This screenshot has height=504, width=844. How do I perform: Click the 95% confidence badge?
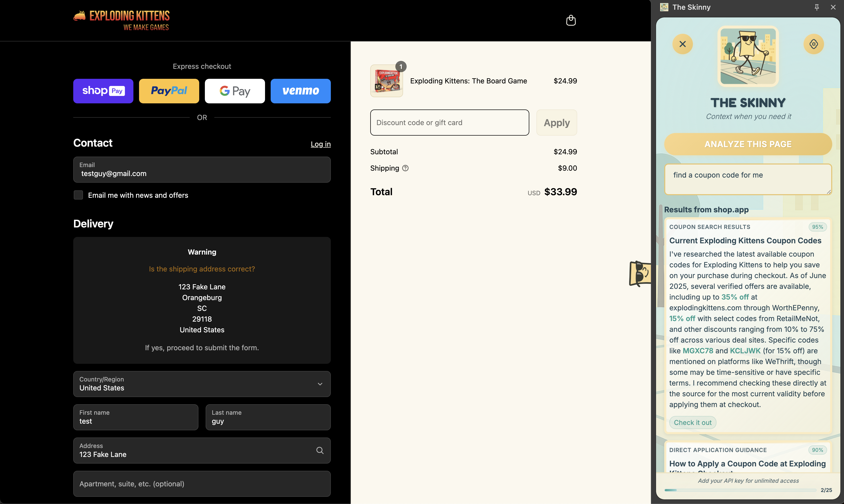tap(817, 227)
